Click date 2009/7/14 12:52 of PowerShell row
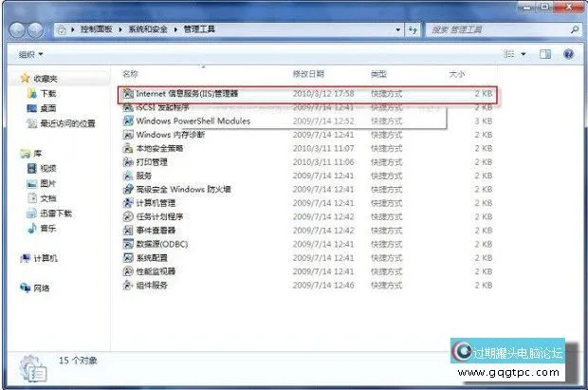This screenshot has width=588, height=390. (323, 121)
